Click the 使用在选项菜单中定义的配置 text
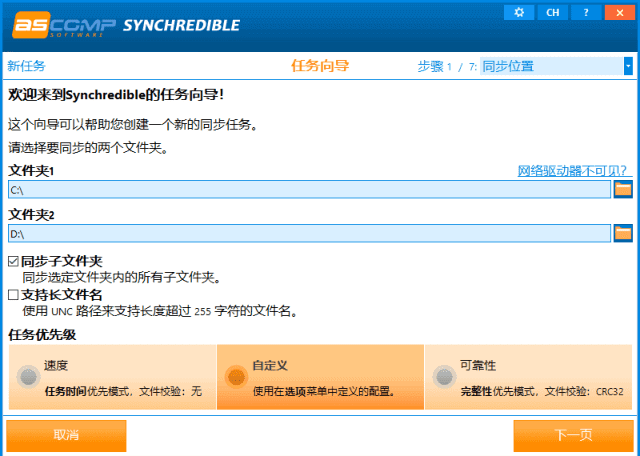 (324, 391)
